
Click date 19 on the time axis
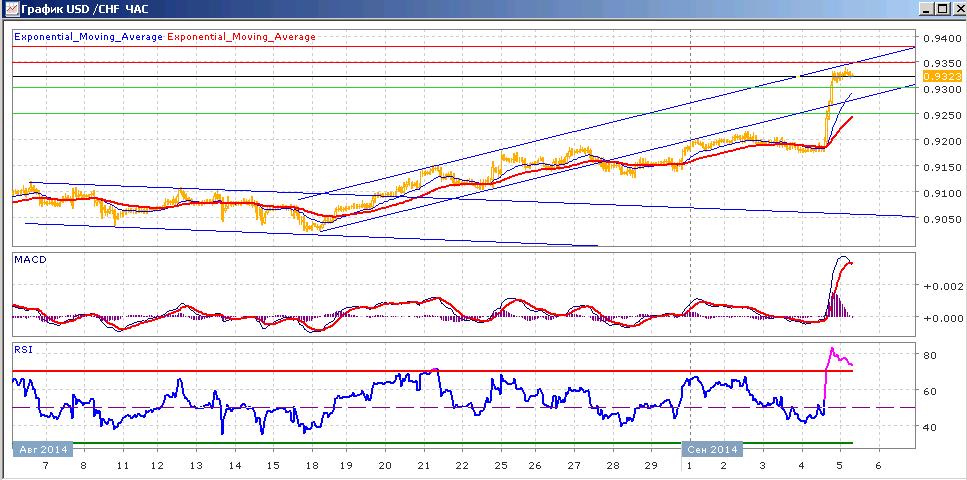coord(347,465)
